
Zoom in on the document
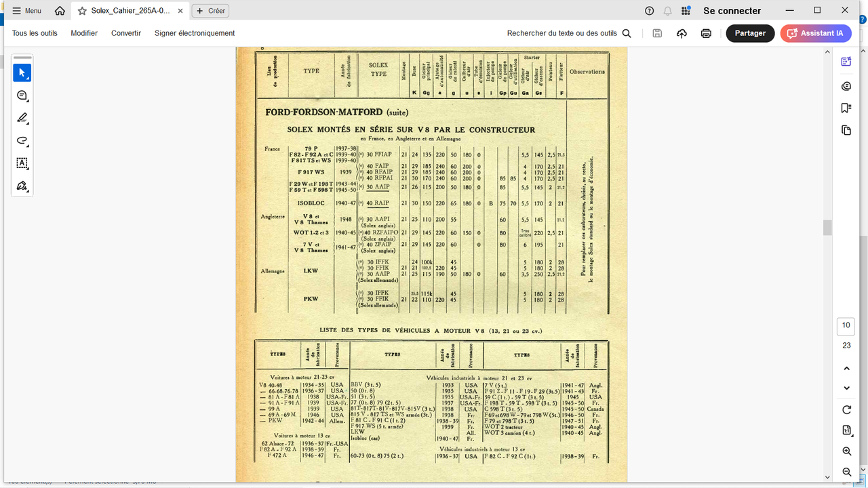pyautogui.click(x=846, y=451)
